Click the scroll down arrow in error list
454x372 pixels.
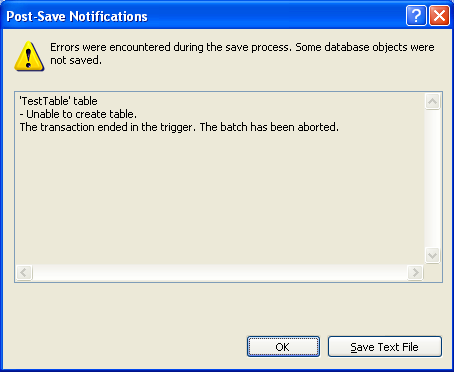coord(433,256)
